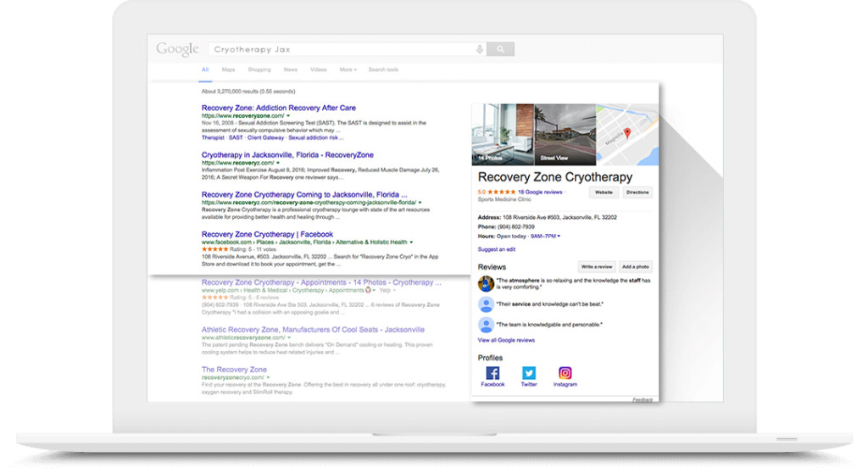Image resolution: width=868 pixels, height=468 pixels.
Task: Open 'Athletic Recovery Zone, Manufacturers Of Cool Seats' result
Action: pos(313,330)
